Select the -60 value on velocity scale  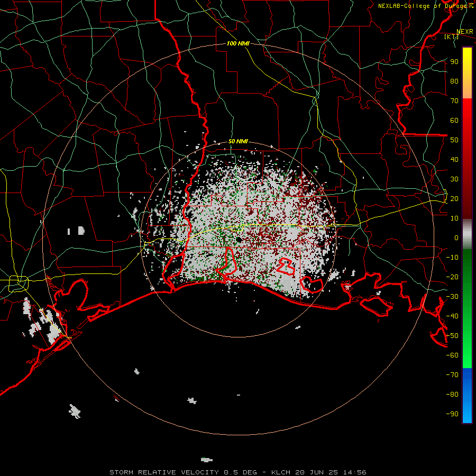pos(452,355)
